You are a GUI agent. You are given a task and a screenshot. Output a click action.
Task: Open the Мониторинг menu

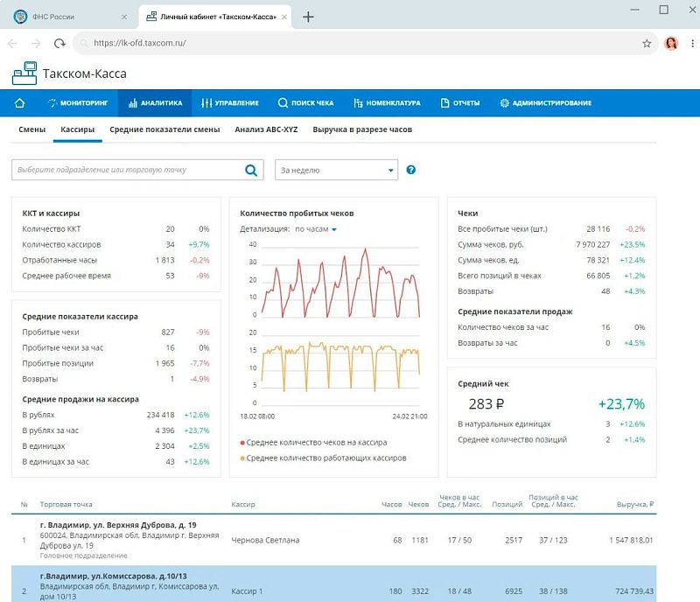[78, 103]
